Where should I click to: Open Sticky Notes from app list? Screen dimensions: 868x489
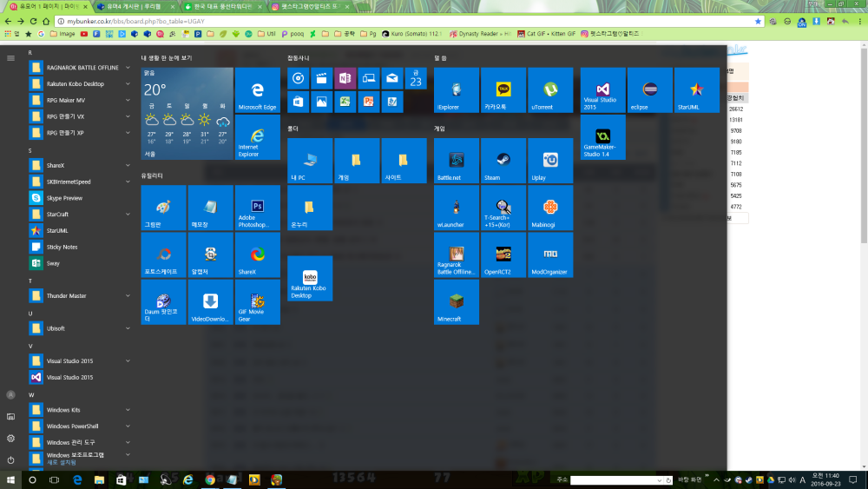(x=80, y=247)
